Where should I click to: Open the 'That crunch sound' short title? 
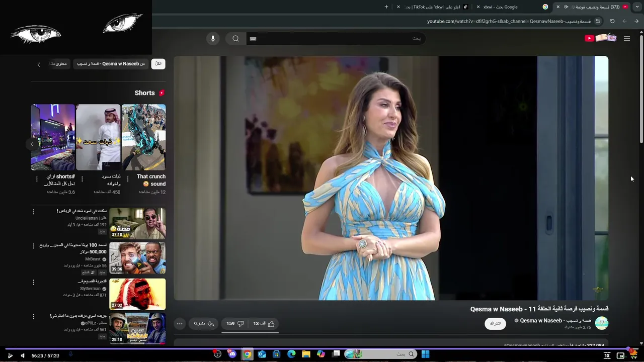click(151, 180)
